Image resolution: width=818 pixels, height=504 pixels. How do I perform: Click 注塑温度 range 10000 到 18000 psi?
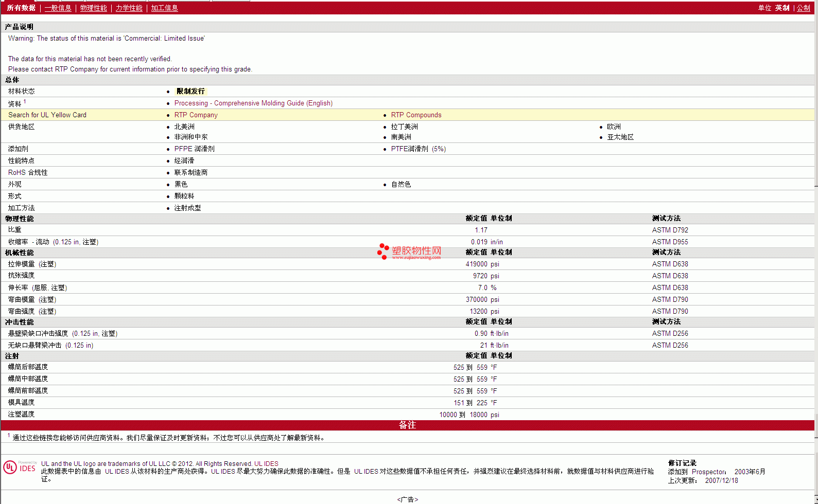pyautogui.click(x=469, y=415)
